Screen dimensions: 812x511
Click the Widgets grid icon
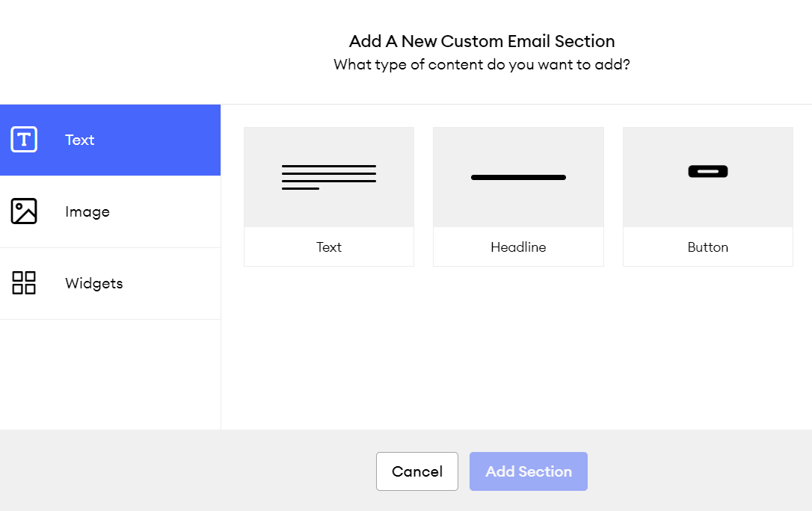point(23,283)
